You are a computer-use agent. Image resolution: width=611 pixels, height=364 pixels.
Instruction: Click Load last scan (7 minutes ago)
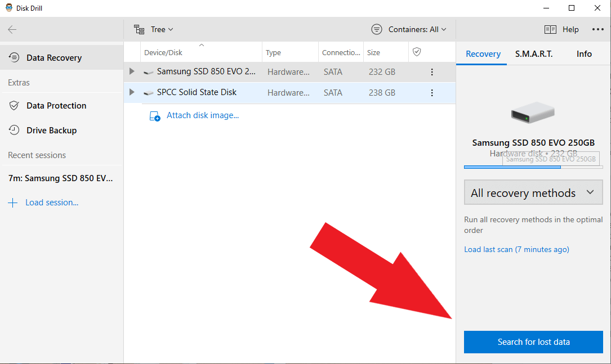point(517,250)
